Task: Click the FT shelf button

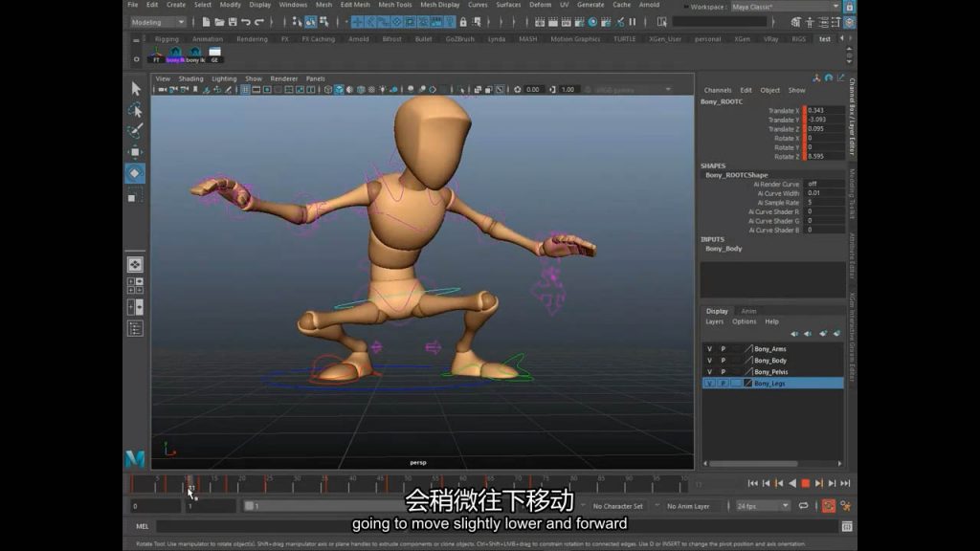Action: coord(156,55)
